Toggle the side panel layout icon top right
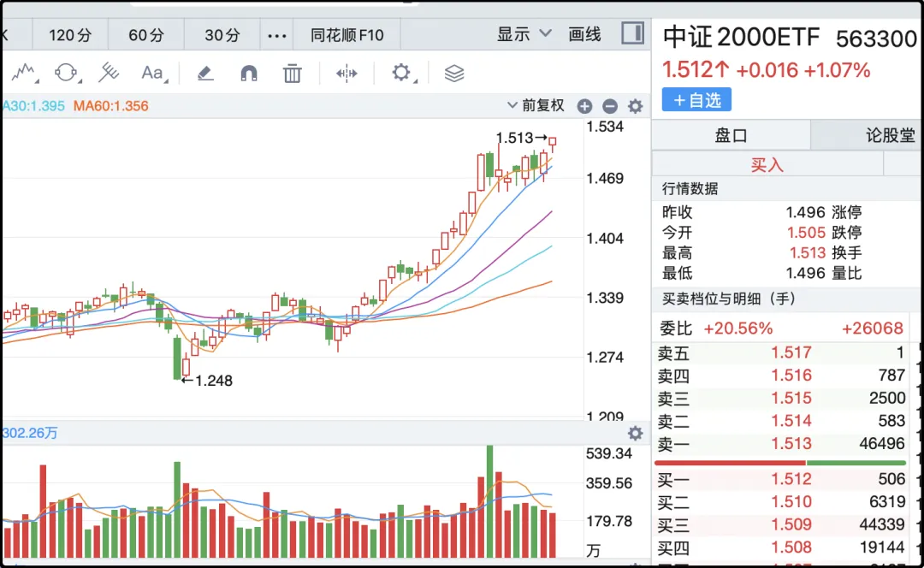The height and width of the screenshot is (568, 924). tap(634, 33)
